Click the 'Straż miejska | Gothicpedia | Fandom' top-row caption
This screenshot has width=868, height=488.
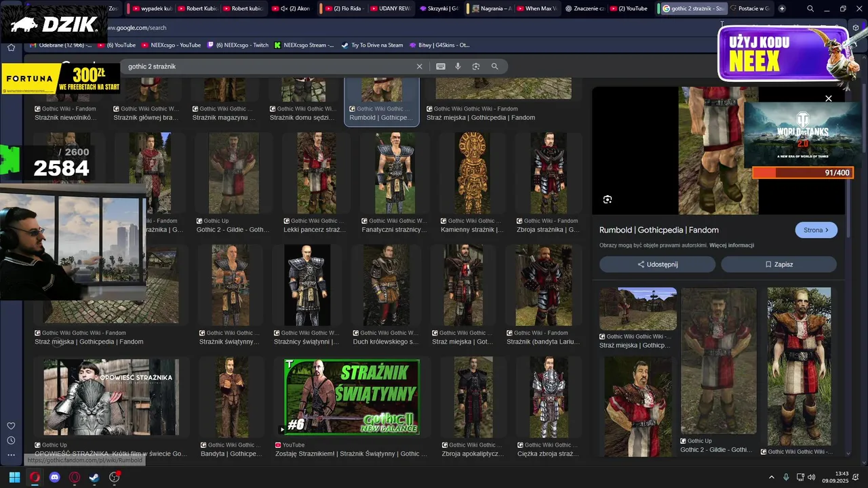(x=481, y=117)
